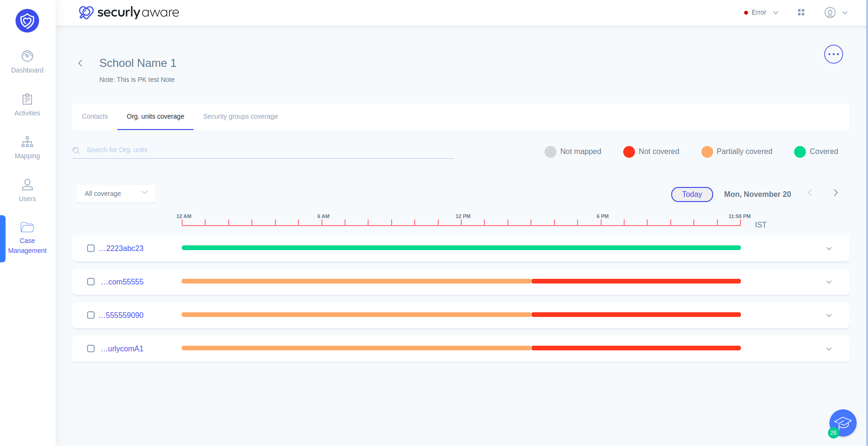Click the red Error status dot
Screen dimensions: 868x446
pyautogui.click(x=746, y=13)
